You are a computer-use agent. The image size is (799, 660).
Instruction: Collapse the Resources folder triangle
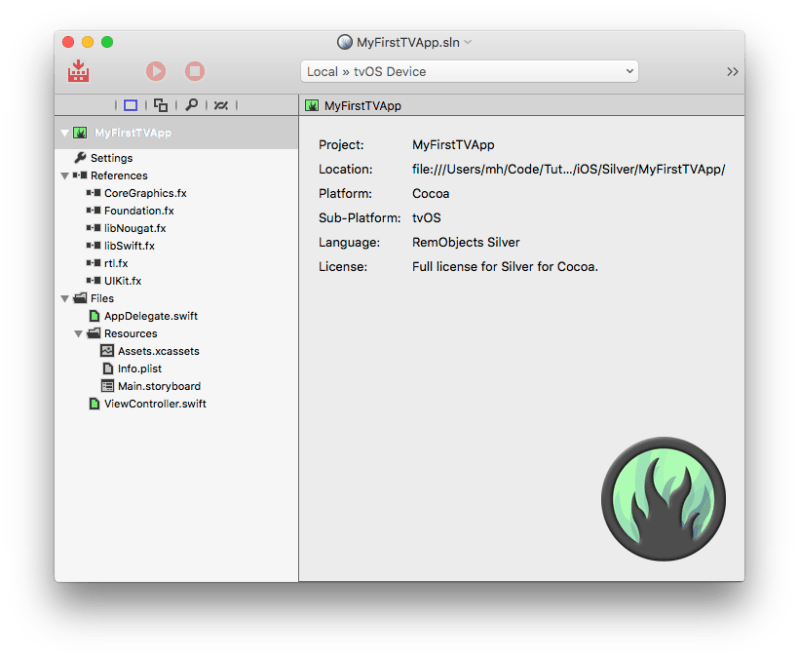click(x=78, y=334)
